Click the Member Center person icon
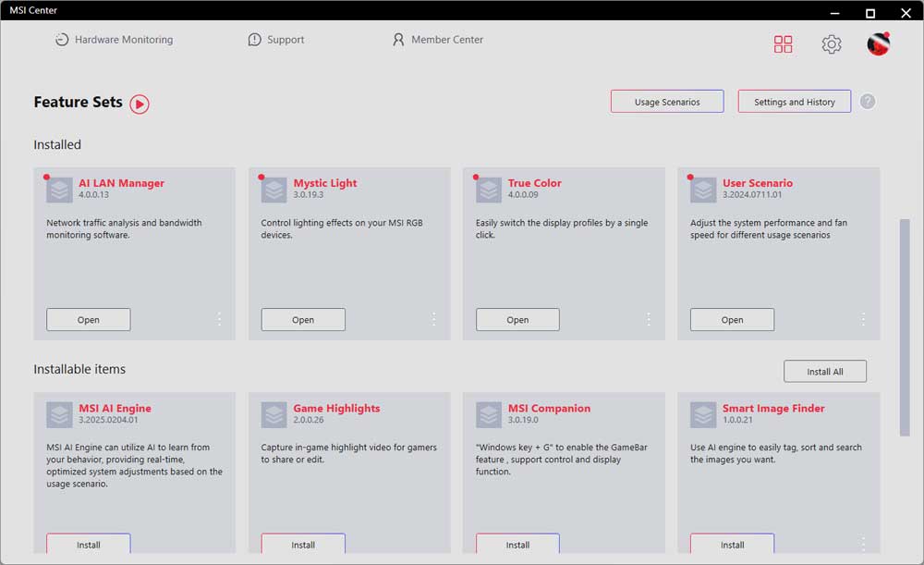Image resolution: width=924 pixels, height=565 pixels. pyautogui.click(x=398, y=40)
